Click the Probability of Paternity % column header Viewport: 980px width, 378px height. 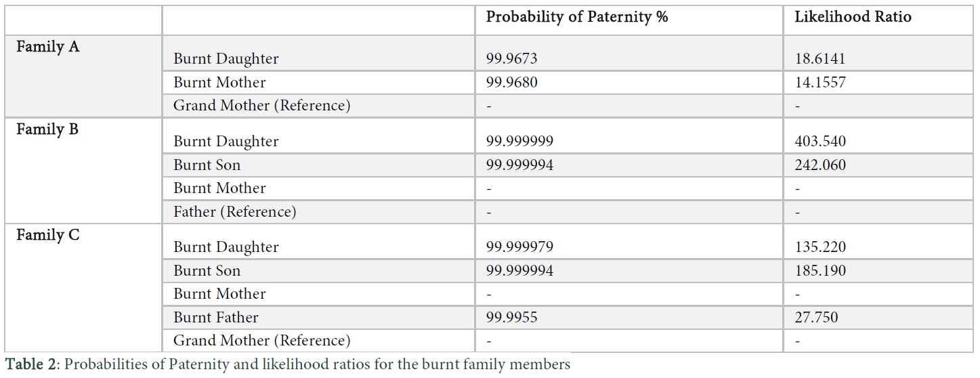[577, 18]
